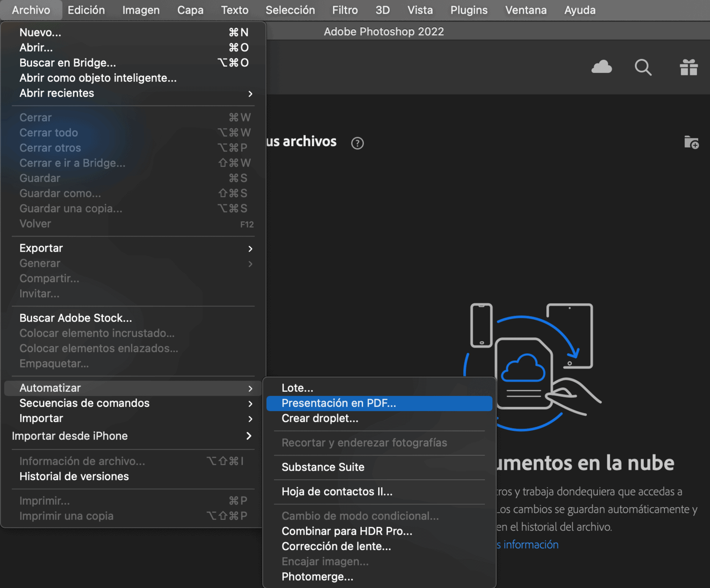Open the Ventana menu
The image size is (710, 588).
pyautogui.click(x=526, y=10)
